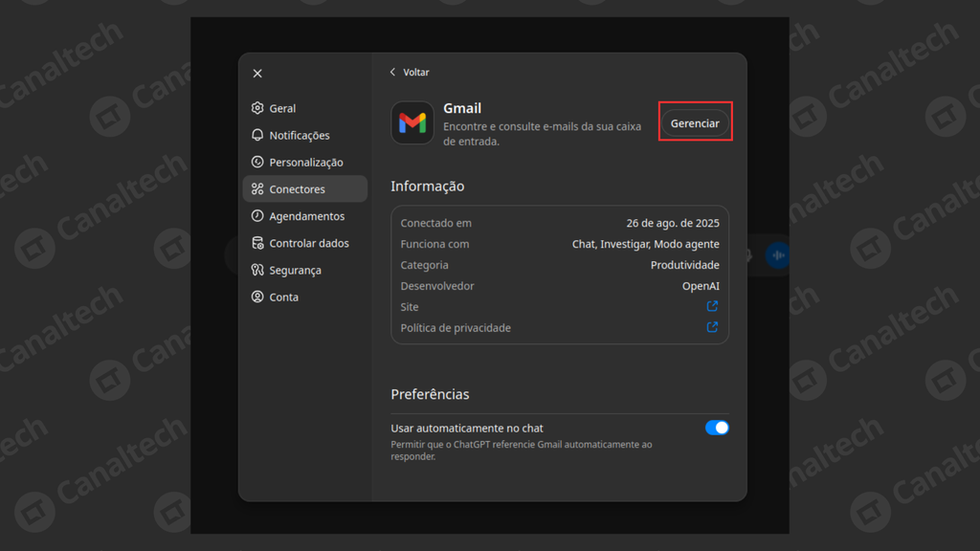The height and width of the screenshot is (551, 980).
Task: Click the Conta profile icon
Action: 257,297
